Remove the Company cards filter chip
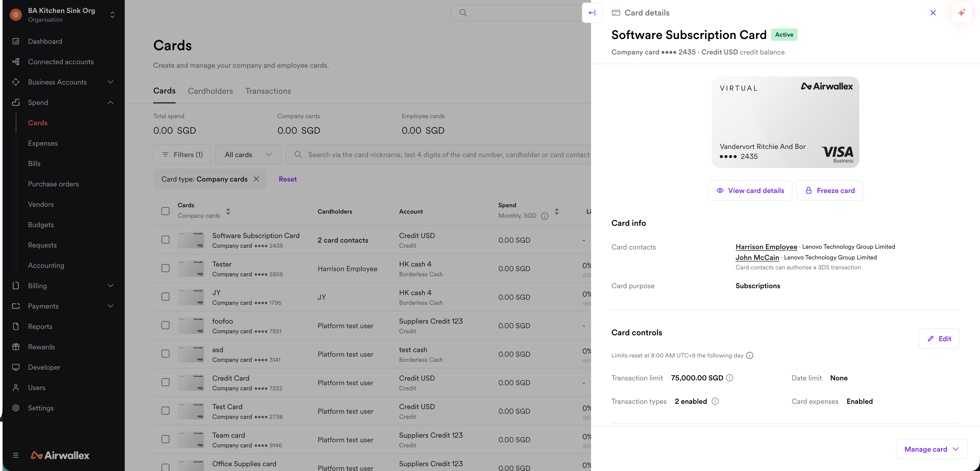Viewport: 980px width, 471px height. [256, 179]
